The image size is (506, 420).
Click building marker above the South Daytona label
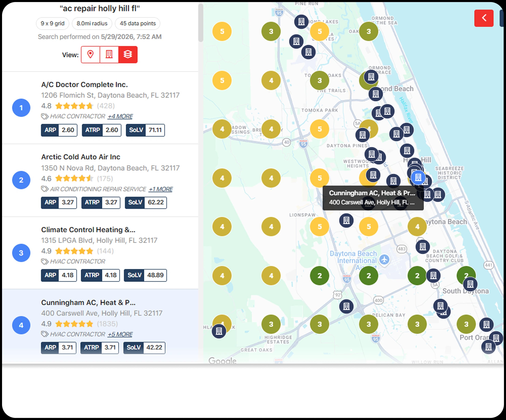[x=470, y=284]
